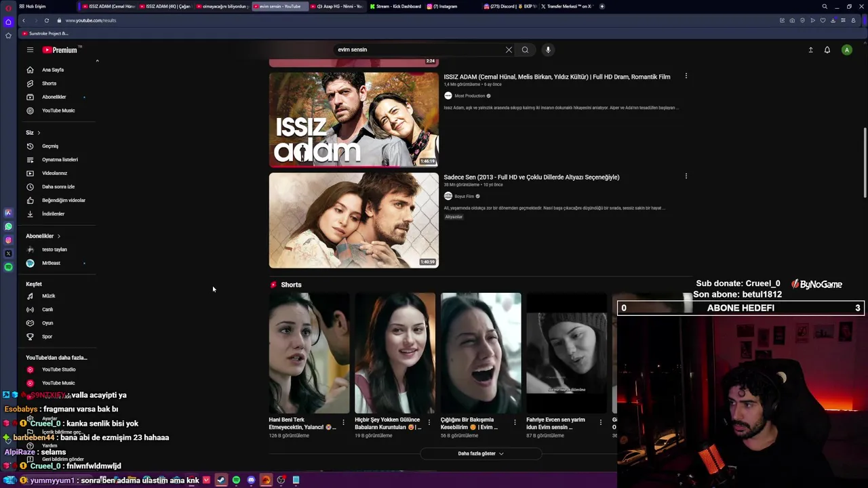Open the ISSIZ ADAM video title
This screenshot has height=488, width=868.
point(557,77)
